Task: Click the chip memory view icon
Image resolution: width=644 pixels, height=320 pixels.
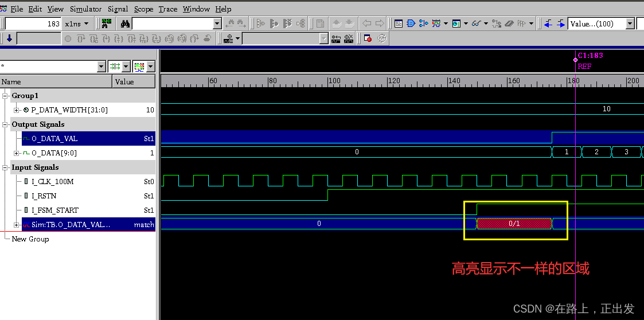Action: click(509, 24)
